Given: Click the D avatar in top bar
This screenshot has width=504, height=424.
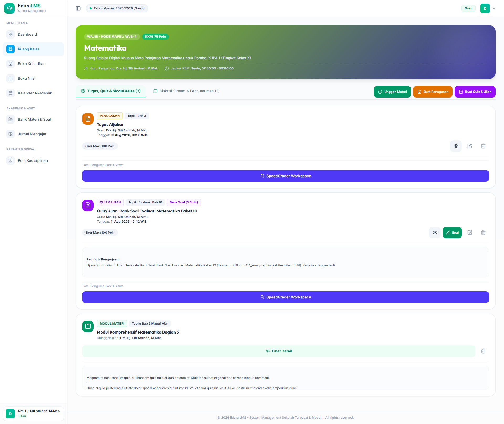Looking at the screenshot, I should tap(485, 8).
